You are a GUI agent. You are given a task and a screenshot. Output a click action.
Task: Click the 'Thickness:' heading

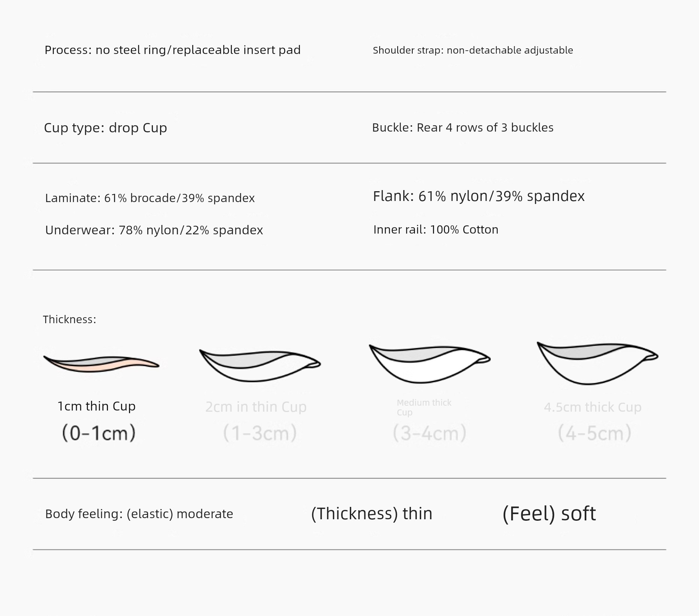tap(70, 319)
